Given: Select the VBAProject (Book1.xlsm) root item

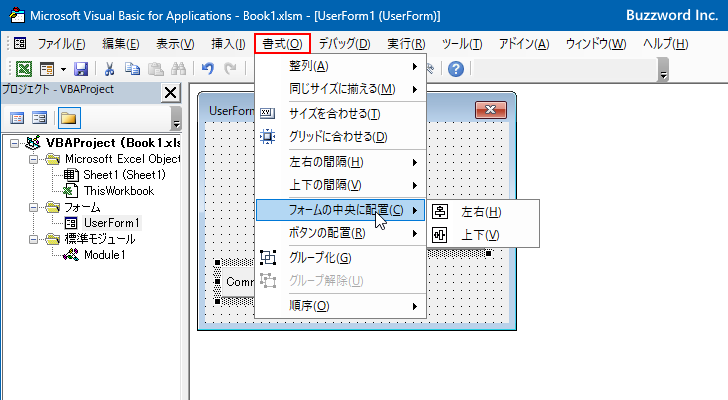Looking at the screenshot, I should point(113,143).
